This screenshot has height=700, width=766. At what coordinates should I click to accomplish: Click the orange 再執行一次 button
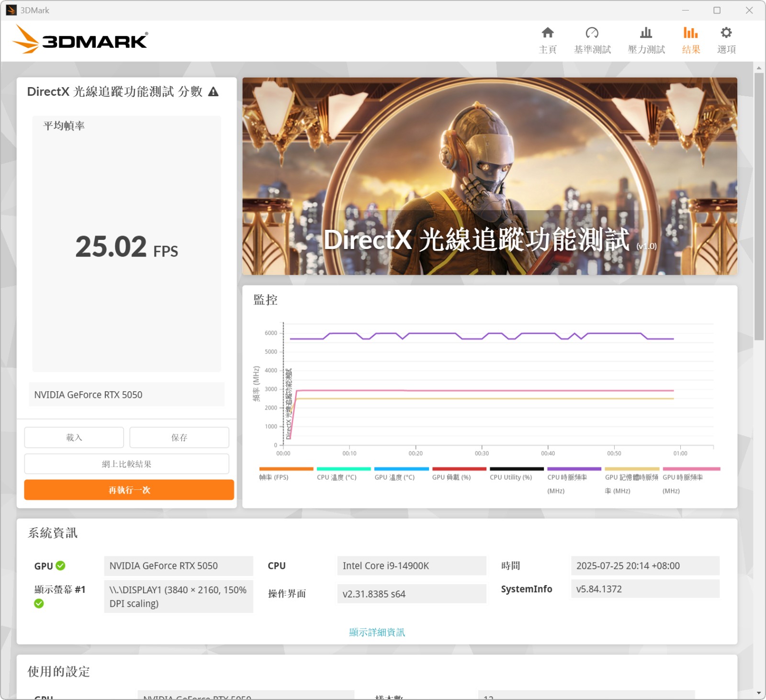(x=129, y=490)
